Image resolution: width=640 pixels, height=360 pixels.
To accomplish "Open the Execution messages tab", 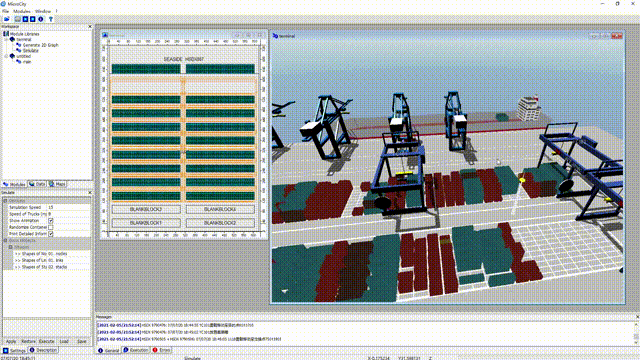I will tap(136, 350).
